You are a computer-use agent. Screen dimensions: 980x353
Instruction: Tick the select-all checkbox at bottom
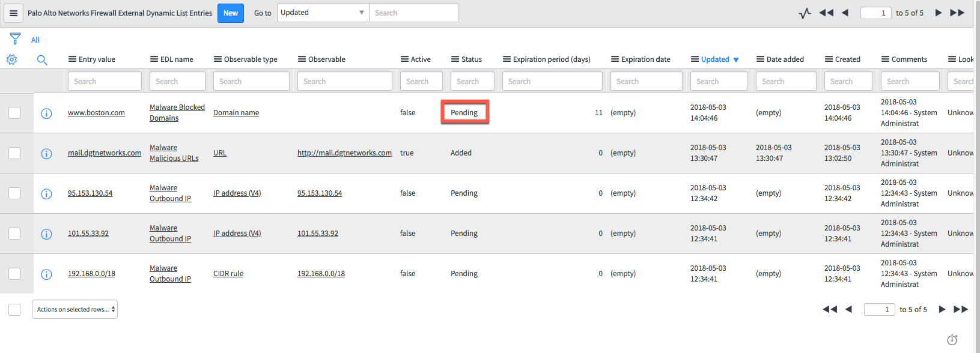[x=14, y=310]
